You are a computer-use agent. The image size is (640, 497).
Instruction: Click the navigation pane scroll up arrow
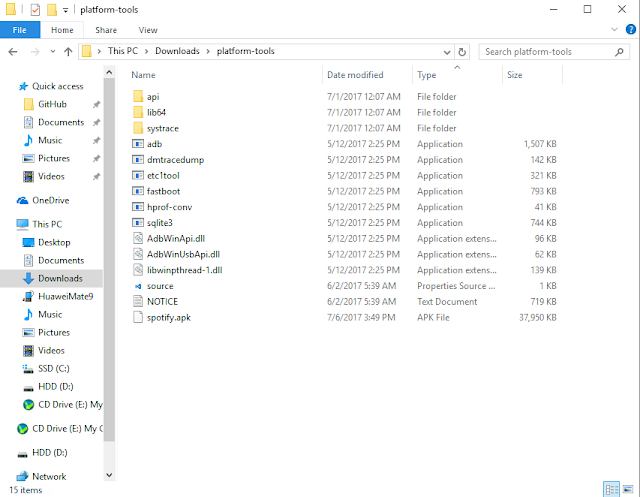click(109, 72)
